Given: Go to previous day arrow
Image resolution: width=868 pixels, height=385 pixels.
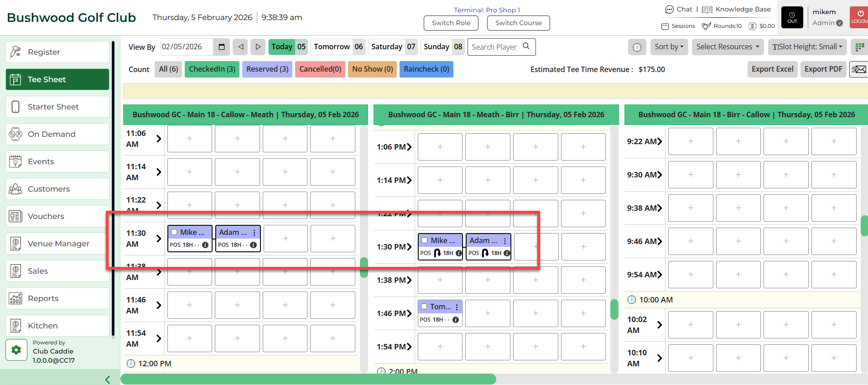Looking at the screenshot, I should point(240,47).
